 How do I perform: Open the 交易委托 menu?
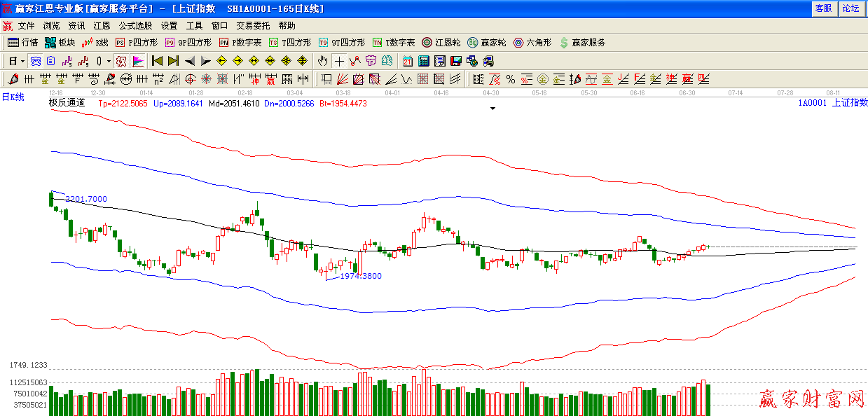253,26
